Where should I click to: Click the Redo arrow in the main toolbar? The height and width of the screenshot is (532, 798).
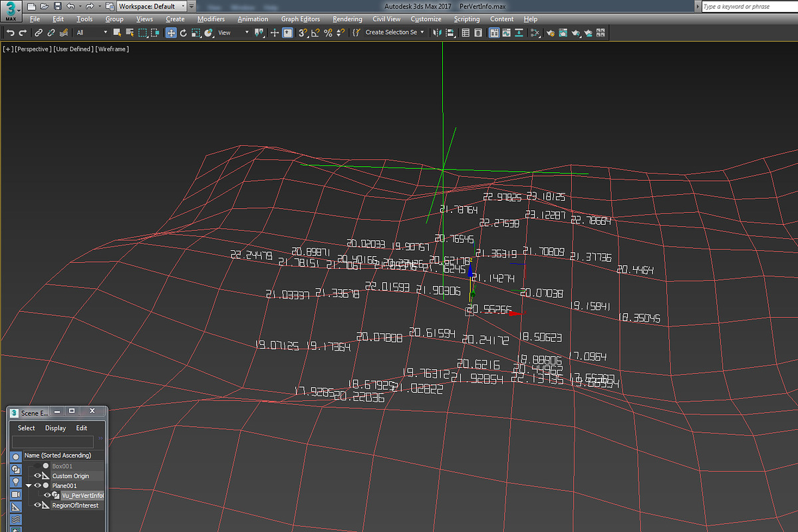pyautogui.click(x=23, y=33)
